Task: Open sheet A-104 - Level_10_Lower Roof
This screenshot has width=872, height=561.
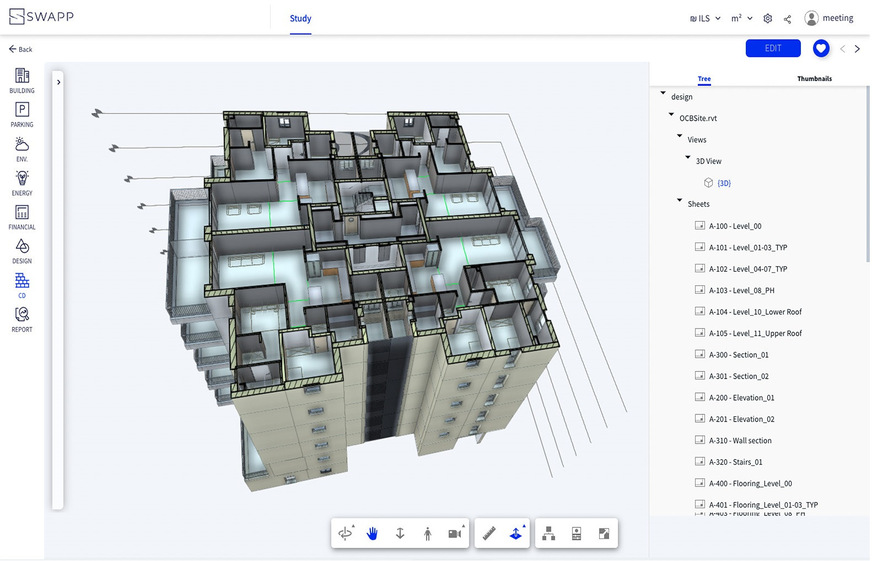Action: pyautogui.click(x=749, y=312)
